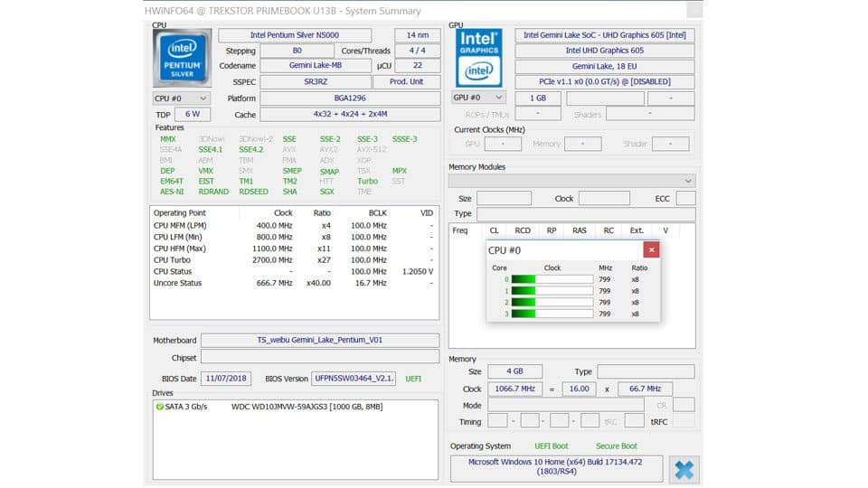
Task: Click the Intel Graphics GPU logo
Action: [x=479, y=58]
